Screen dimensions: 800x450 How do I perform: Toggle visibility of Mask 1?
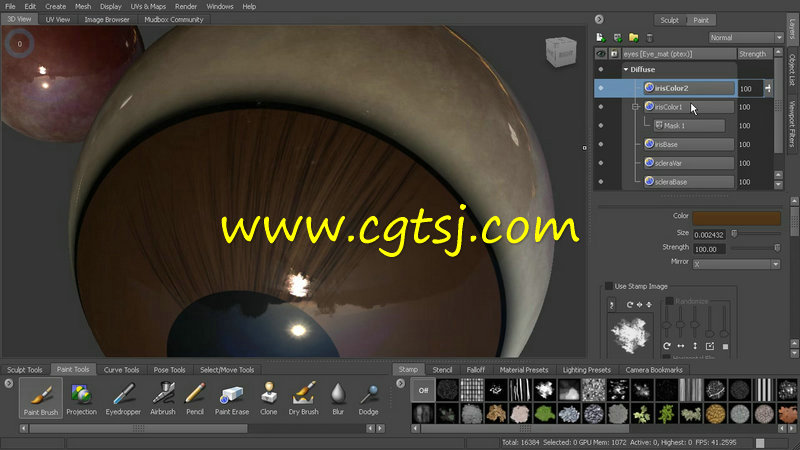[601, 126]
